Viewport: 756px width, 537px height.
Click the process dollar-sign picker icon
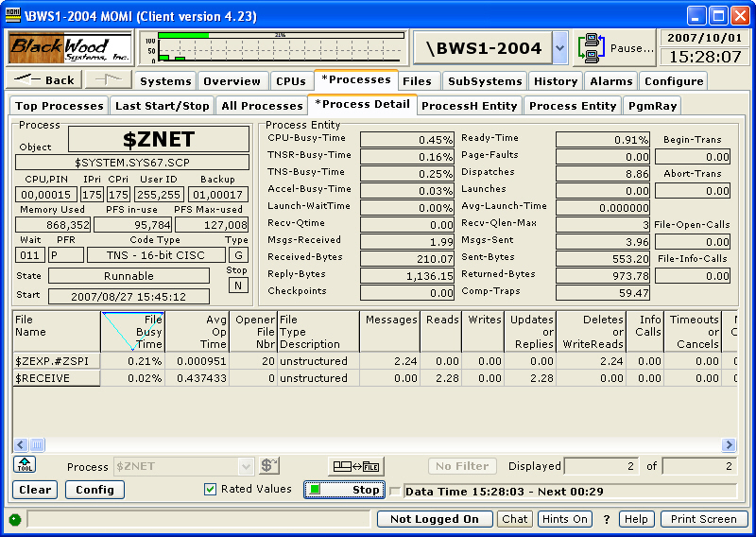click(269, 466)
